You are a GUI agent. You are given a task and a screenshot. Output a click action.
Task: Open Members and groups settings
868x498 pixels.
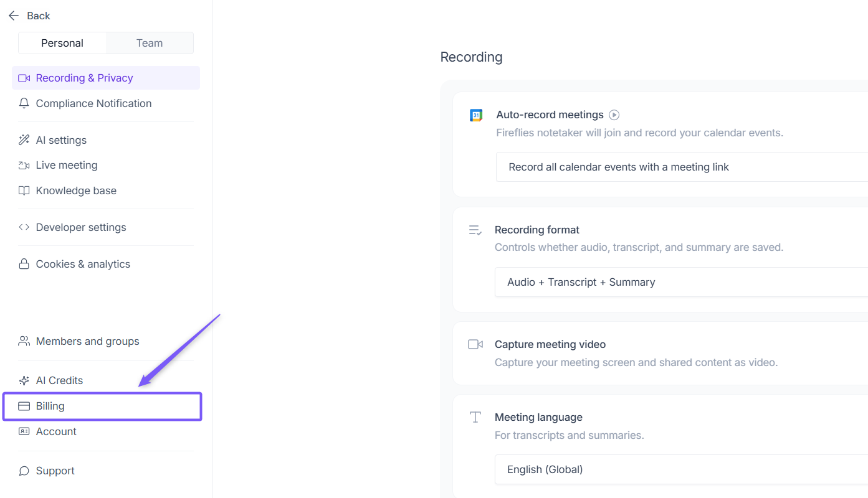(87, 341)
